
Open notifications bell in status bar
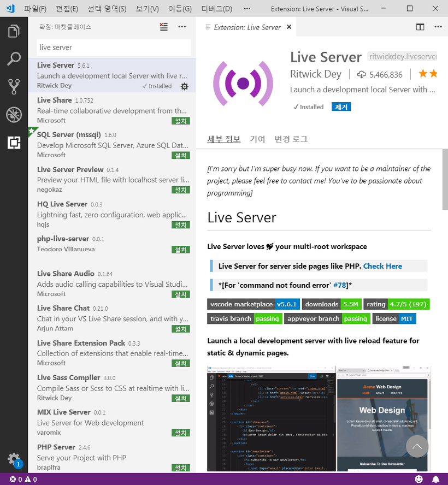(435, 479)
